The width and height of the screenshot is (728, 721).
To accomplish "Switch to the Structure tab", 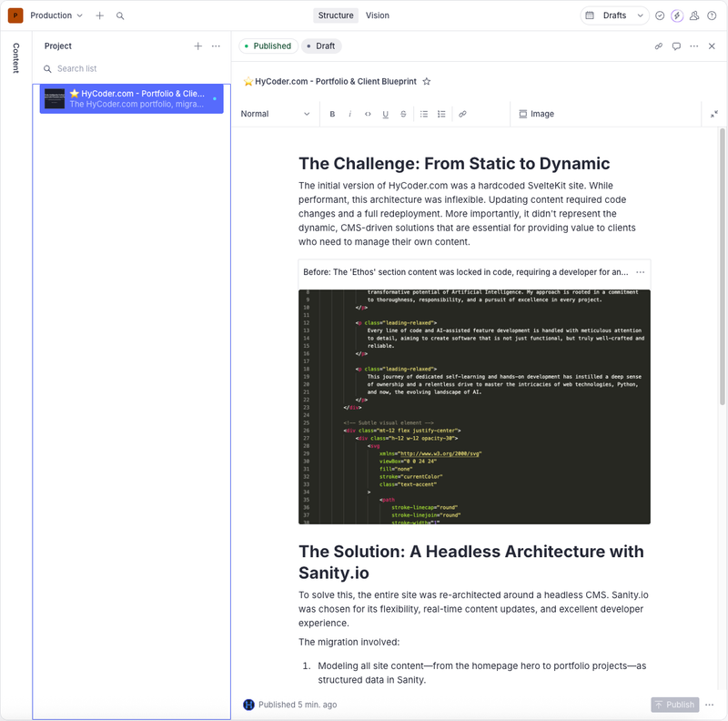I will coord(336,15).
